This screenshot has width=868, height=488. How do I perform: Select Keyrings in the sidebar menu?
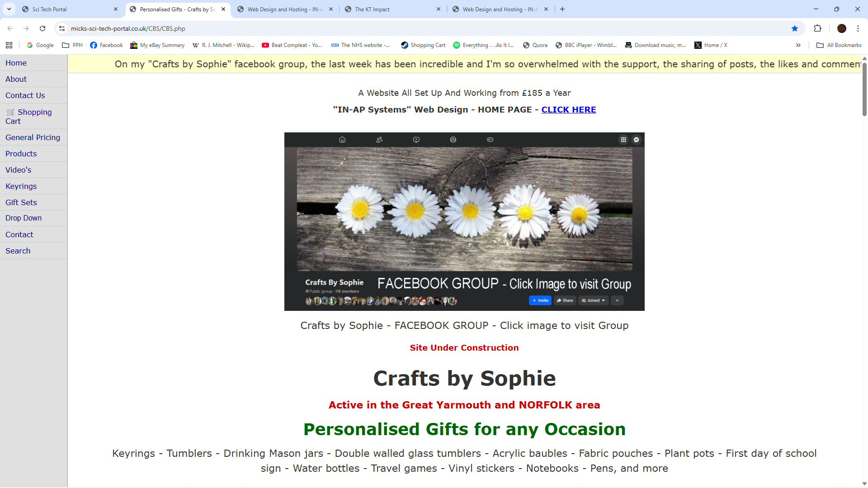coord(21,186)
